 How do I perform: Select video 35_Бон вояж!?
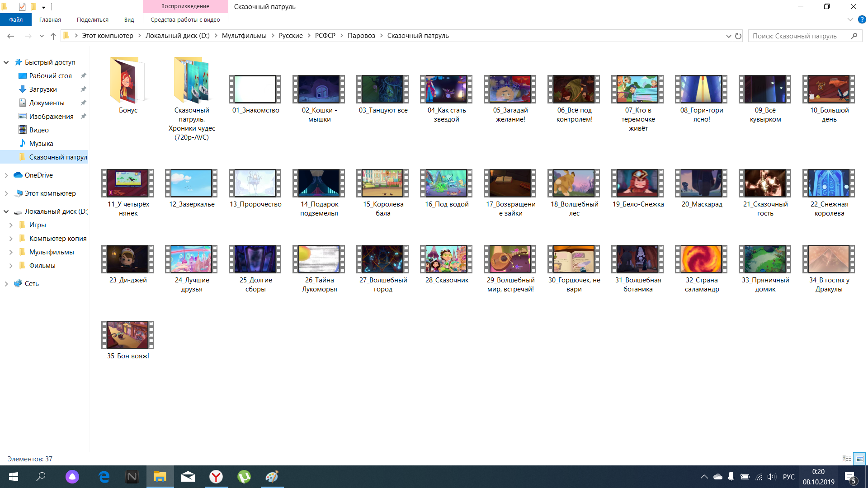point(128,340)
